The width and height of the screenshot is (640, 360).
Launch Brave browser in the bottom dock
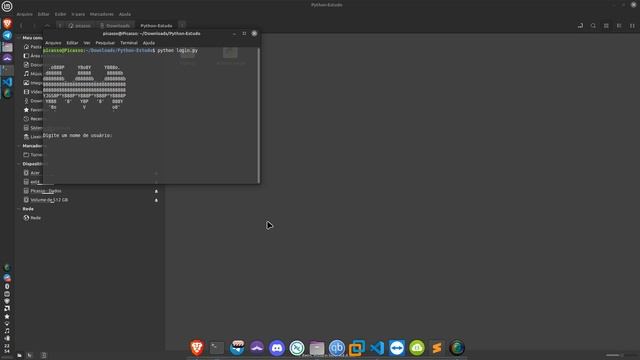click(197, 348)
